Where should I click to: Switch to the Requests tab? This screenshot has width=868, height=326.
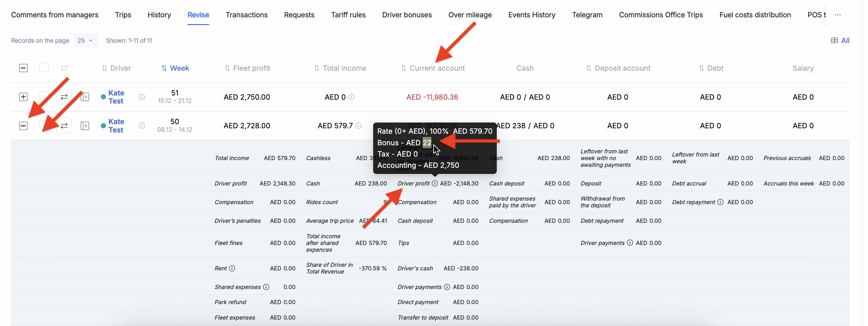click(x=299, y=15)
